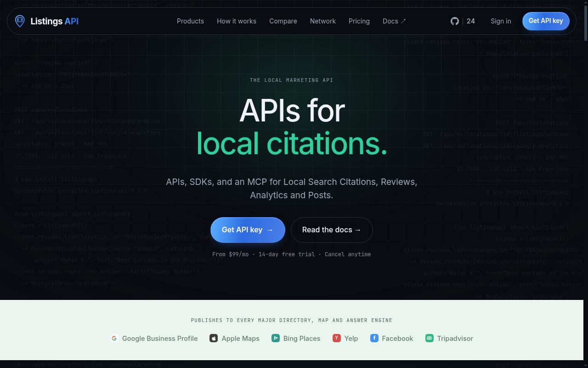Click Read the docs button
This screenshot has height=368, width=588.
click(x=332, y=230)
